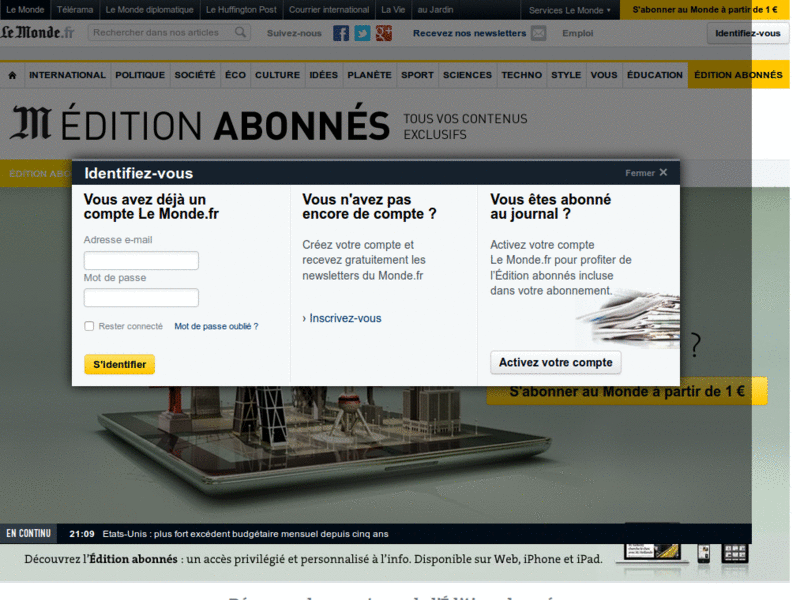The image size is (800, 600).
Task: Click the tablet device icon in footer banner
Action: click(x=652, y=553)
